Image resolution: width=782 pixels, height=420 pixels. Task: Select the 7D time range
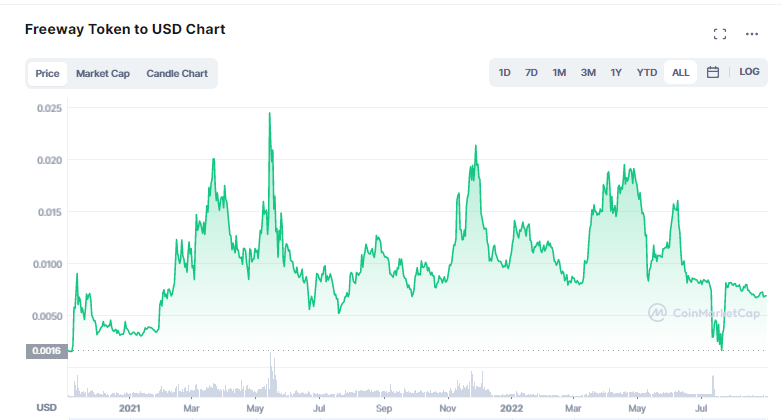531,72
